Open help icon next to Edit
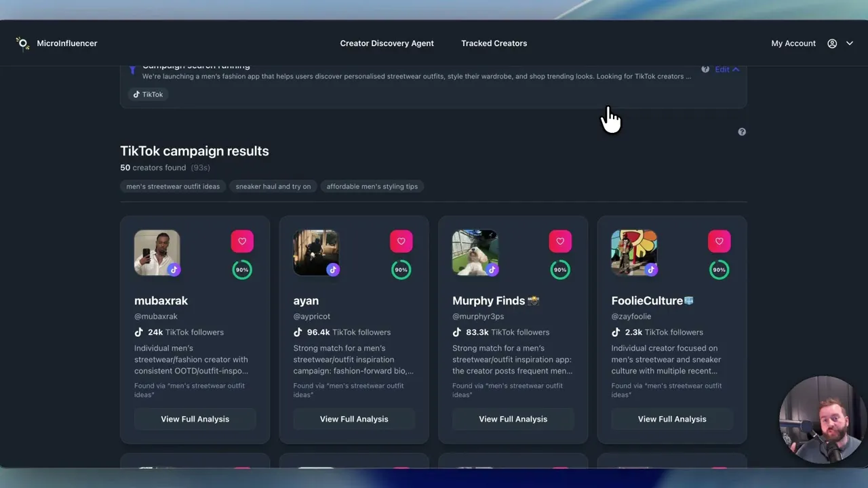Viewport: 868px width, 488px height. pos(705,69)
